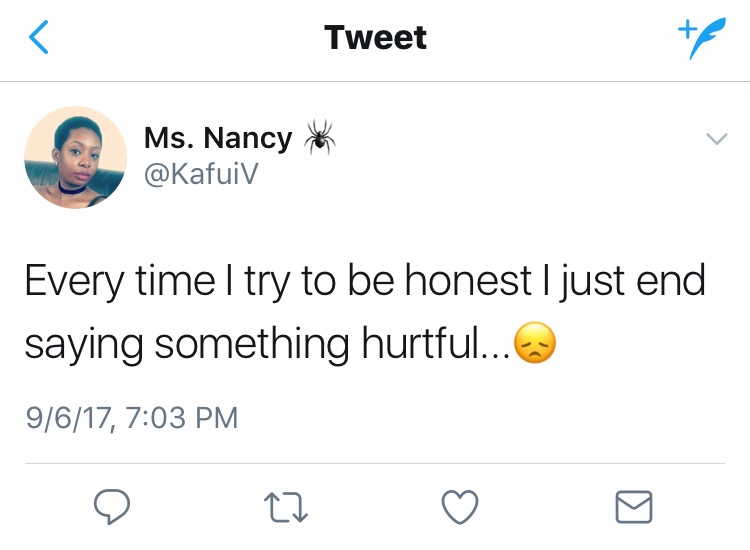Click the spider emoji beside Ms. Nancy
This screenshot has width=750, height=550.
pos(320,137)
